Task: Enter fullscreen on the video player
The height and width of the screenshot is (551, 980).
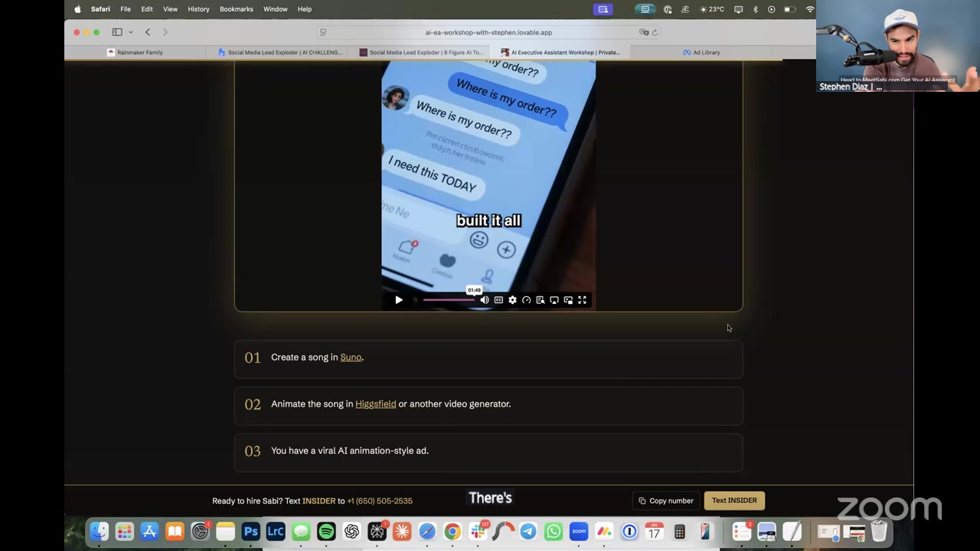Action: pos(582,300)
